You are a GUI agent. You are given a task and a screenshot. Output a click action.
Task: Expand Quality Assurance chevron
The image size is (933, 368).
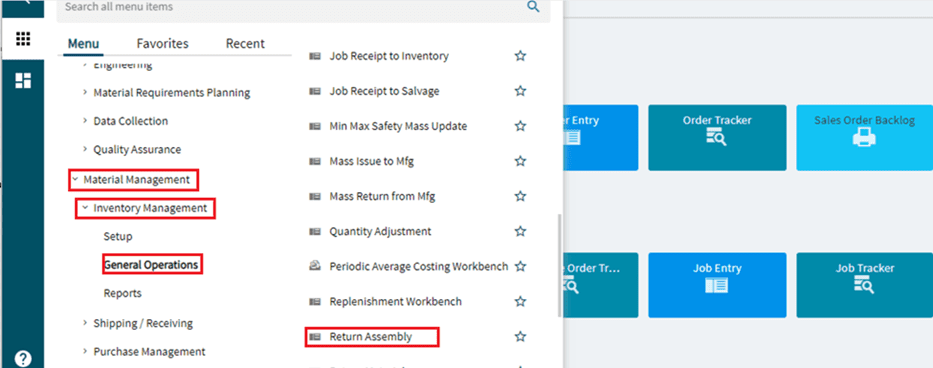coord(84,149)
